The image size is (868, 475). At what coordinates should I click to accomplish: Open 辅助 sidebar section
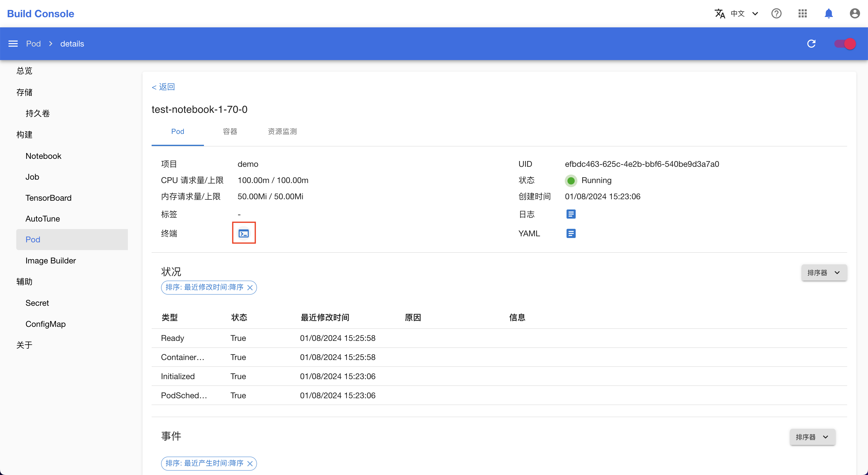pos(24,282)
